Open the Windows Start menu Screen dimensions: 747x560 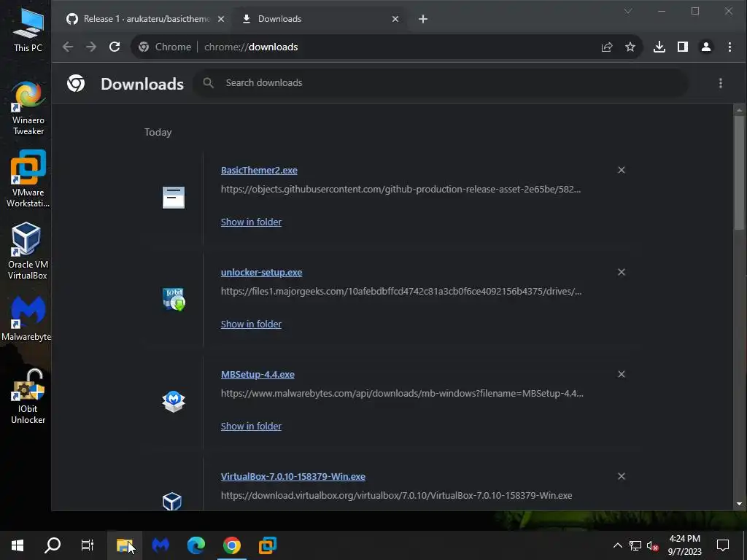18,545
